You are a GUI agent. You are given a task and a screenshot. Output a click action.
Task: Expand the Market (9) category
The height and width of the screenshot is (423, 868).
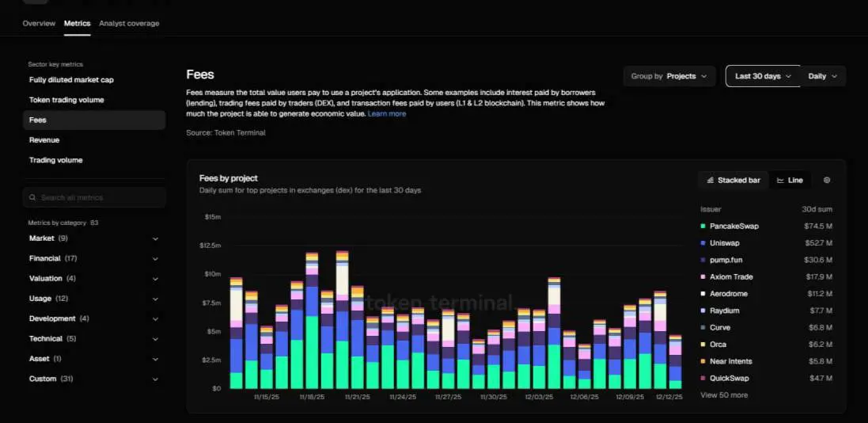pos(93,238)
